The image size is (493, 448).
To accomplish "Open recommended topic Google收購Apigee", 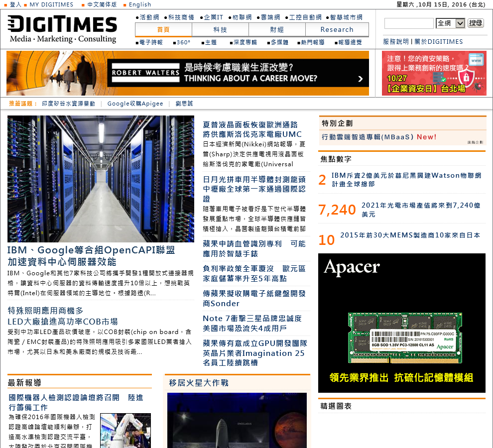I will [135, 104].
